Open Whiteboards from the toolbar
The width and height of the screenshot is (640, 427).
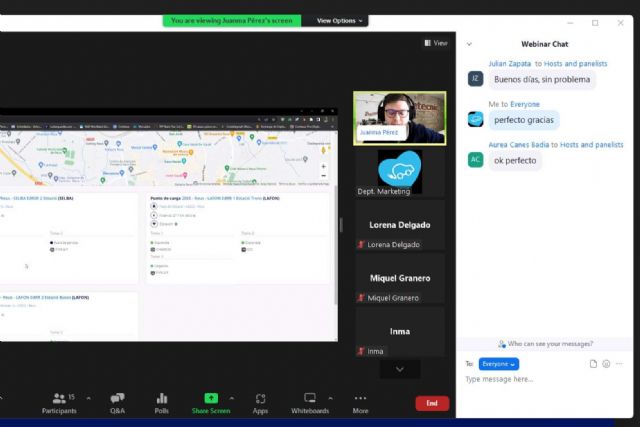point(310,402)
